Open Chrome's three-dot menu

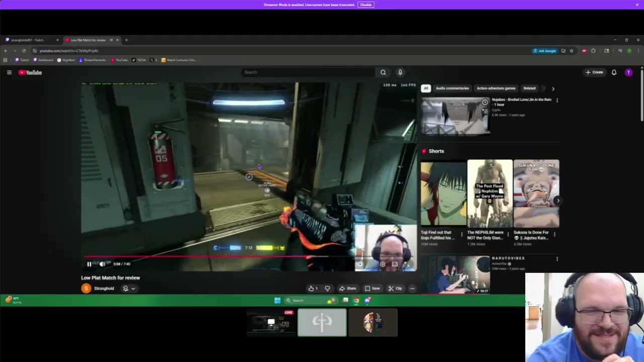[x=638, y=51]
